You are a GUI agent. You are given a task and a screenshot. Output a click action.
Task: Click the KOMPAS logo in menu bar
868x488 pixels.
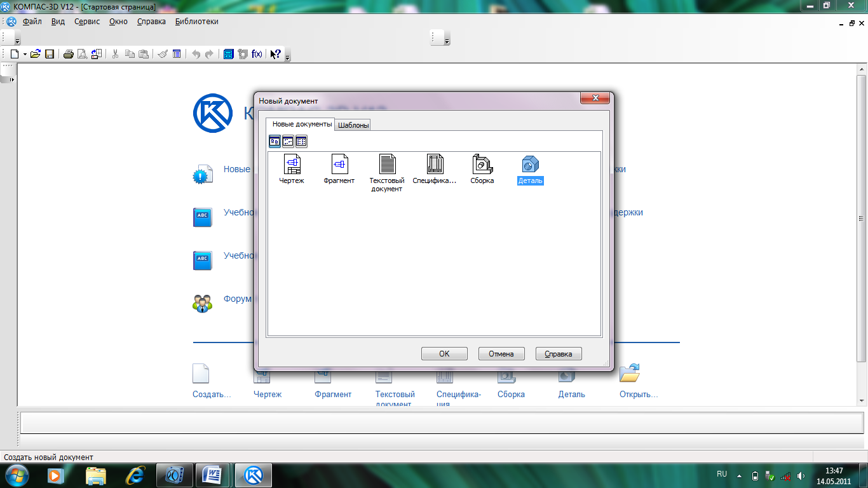coord(11,21)
